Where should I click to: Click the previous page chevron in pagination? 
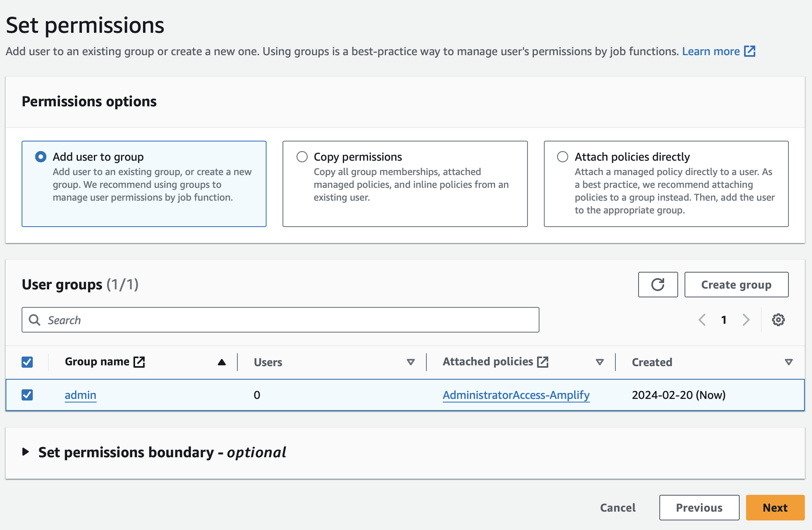point(702,320)
